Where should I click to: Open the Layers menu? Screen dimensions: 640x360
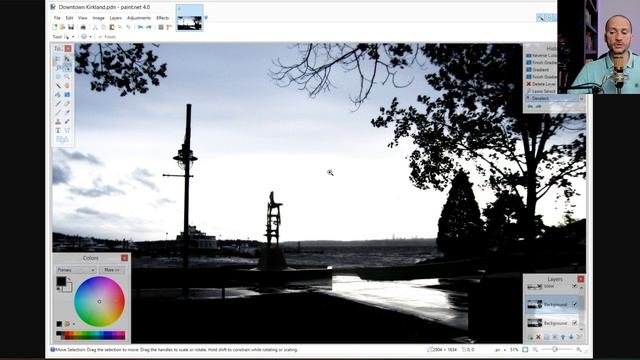pos(116,18)
